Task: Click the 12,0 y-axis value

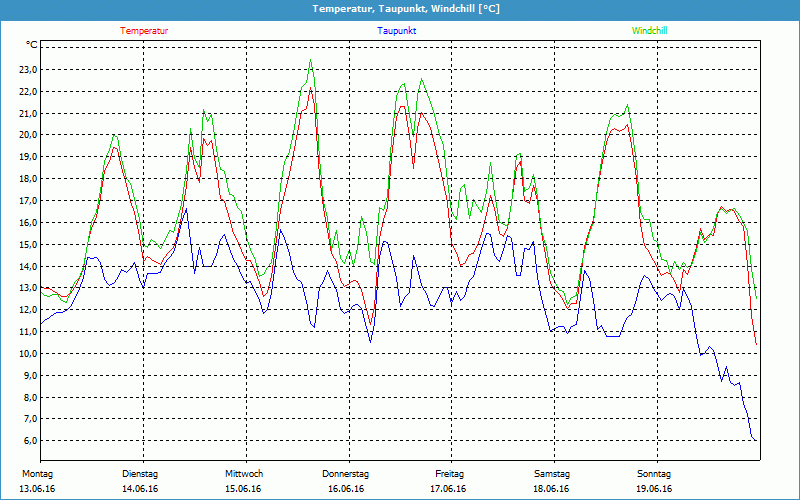Action: 28,310
